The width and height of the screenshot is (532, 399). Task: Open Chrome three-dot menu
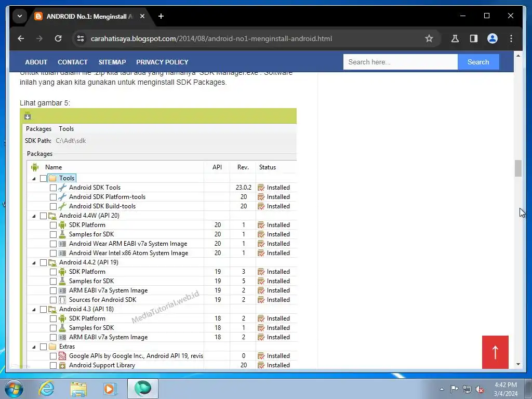coord(511,38)
